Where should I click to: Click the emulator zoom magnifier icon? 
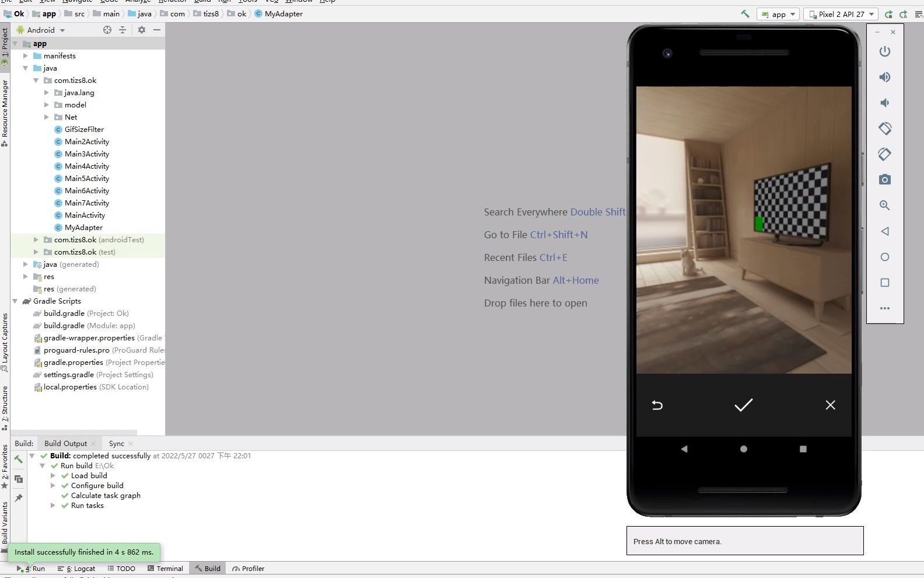pyautogui.click(x=885, y=206)
